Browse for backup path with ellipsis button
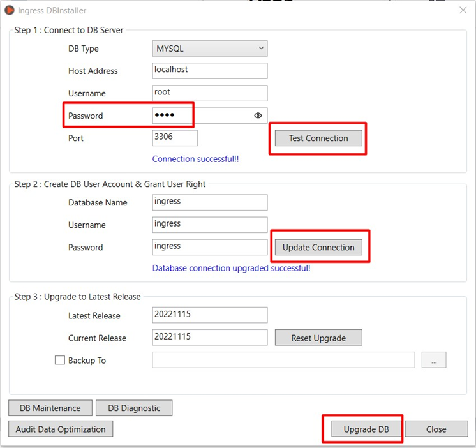 (x=434, y=360)
